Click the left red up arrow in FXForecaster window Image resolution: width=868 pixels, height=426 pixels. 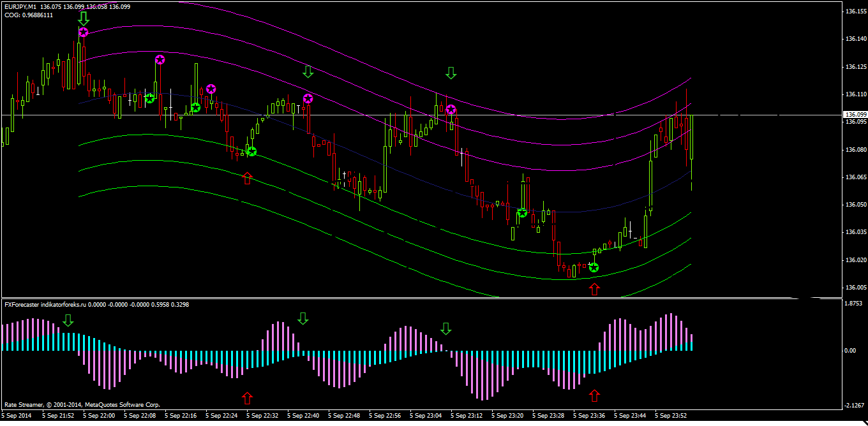tap(248, 398)
